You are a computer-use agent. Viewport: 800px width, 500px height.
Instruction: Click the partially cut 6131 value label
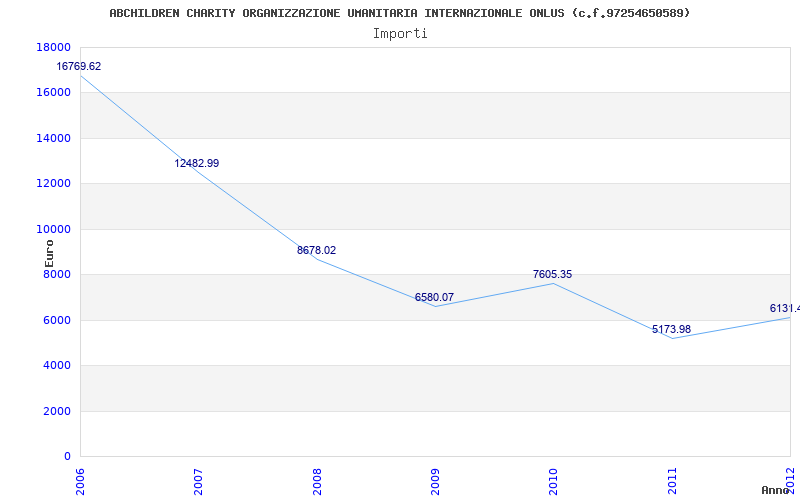[x=785, y=308]
